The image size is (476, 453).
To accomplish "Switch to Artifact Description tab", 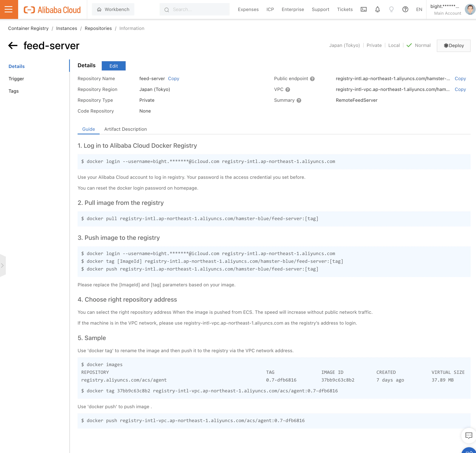I will 125,129.
